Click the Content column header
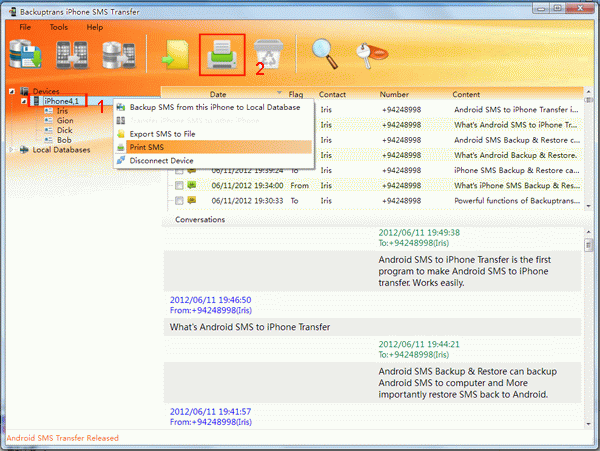The height and width of the screenshot is (451, 600). 466,94
